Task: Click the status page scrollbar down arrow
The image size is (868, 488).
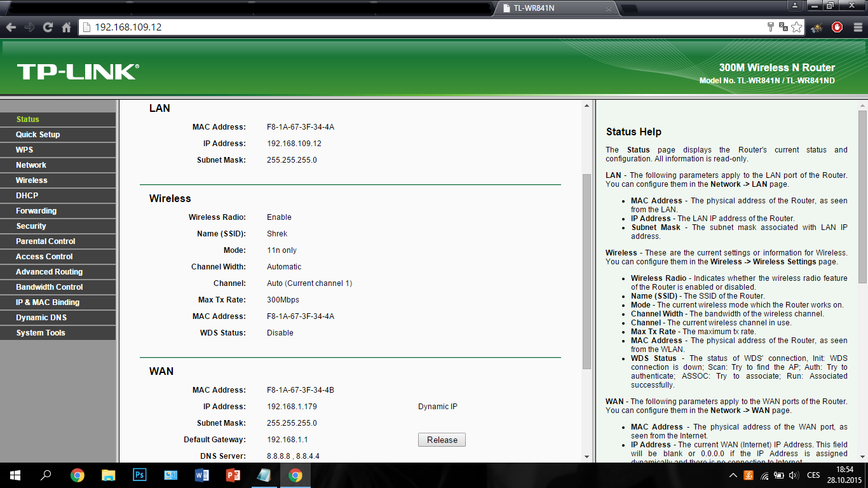Action: (587, 456)
